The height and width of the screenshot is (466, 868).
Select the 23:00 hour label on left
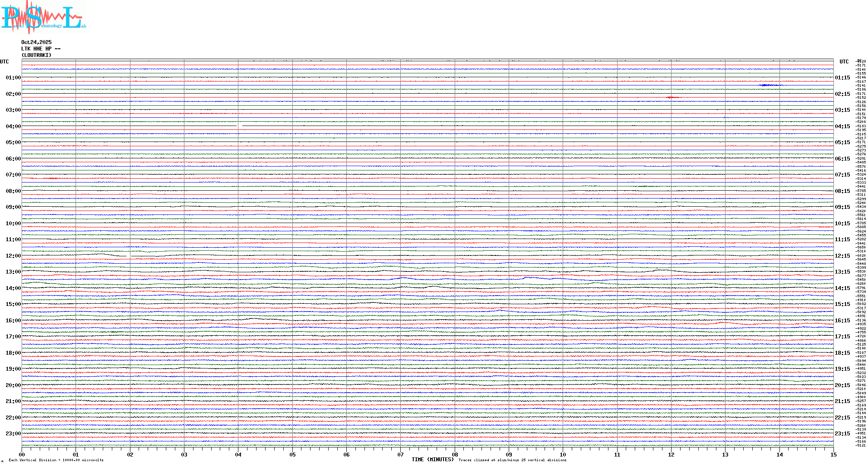[x=13, y=434]
